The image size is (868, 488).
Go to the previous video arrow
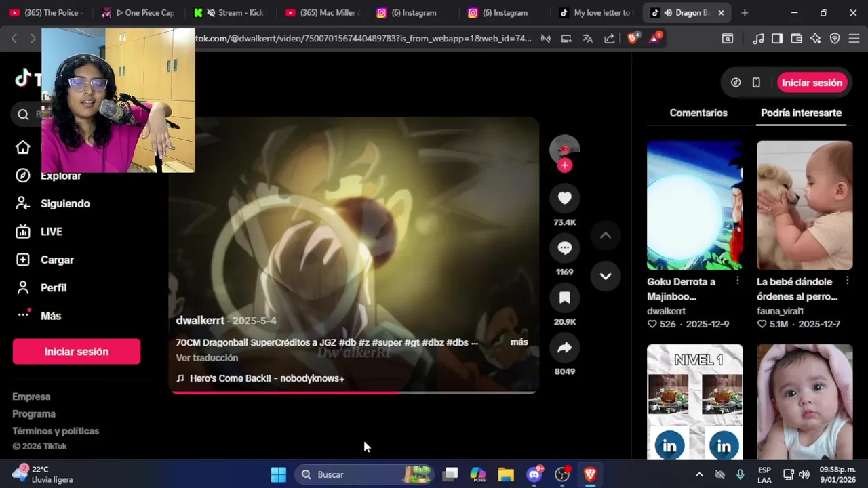[606, 235]
